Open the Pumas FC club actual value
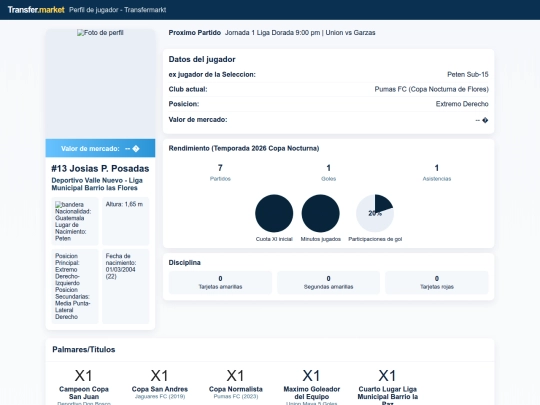The width and height of the screenshot is (540, 405). tap(432, 89)
